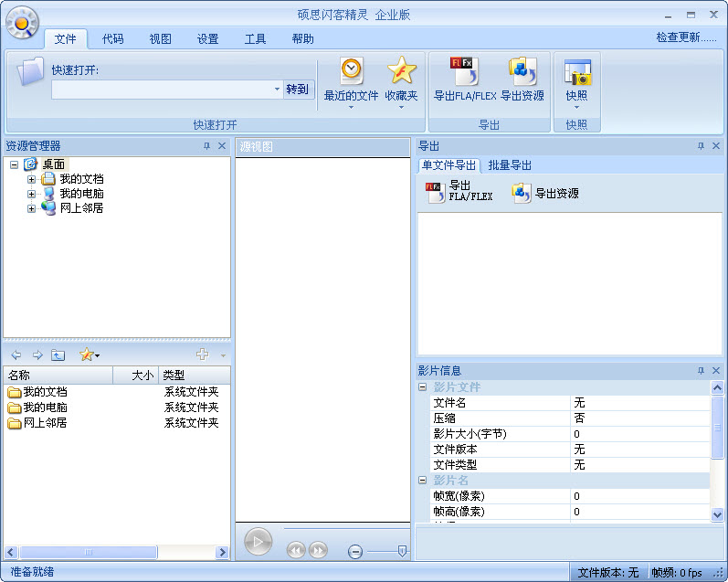Click movie info scrollbar down arrow
This screenshot has height=582, width=728.
(x=717, y=514)
